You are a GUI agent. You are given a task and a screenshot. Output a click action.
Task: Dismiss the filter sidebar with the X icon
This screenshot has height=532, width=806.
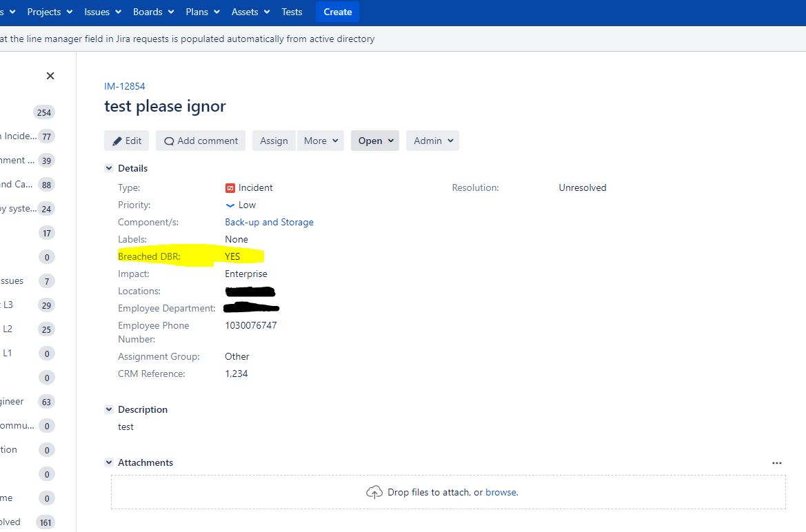(x=50, y=76)
